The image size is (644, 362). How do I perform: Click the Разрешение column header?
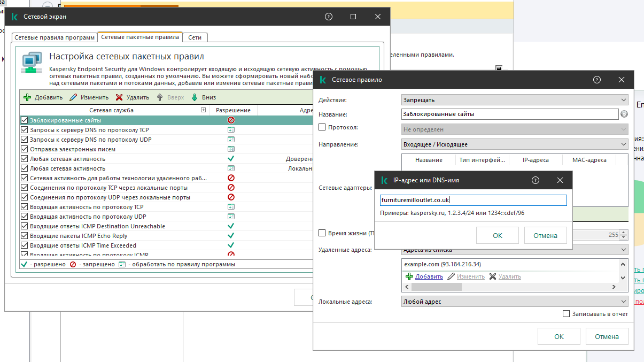233,110
